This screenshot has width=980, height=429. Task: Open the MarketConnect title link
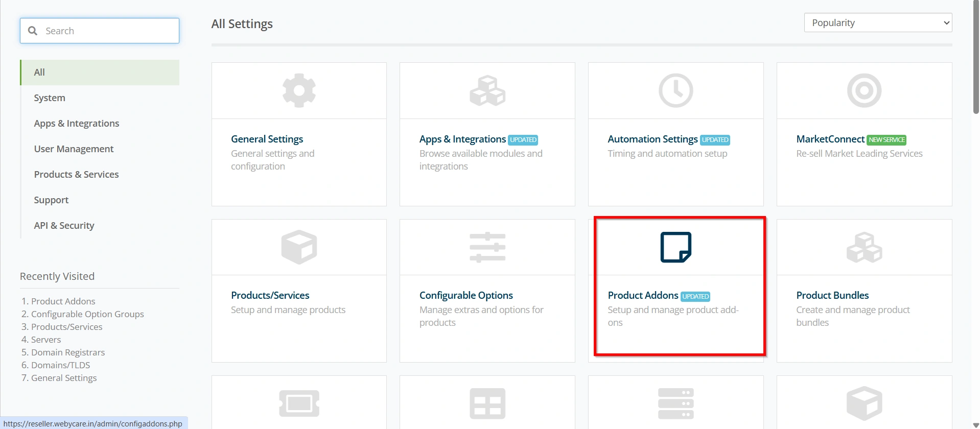coord(830,139)
